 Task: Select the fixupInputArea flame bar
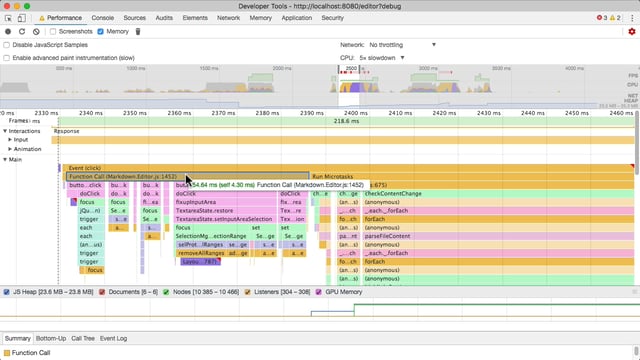[225, 202]
